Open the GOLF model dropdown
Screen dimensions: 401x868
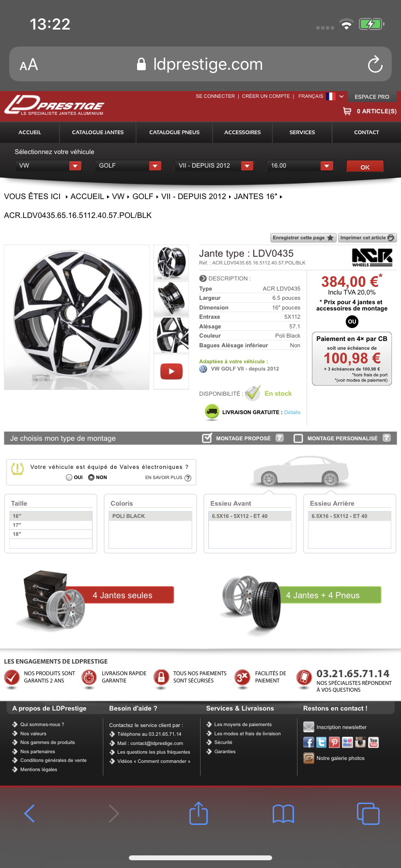(x=128, y=166)
